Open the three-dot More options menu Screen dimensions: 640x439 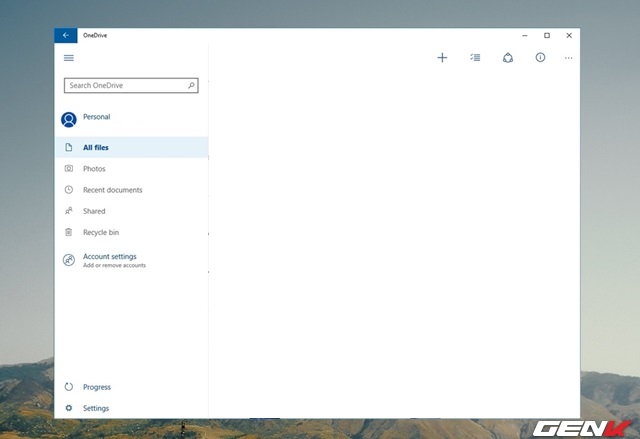569,58
